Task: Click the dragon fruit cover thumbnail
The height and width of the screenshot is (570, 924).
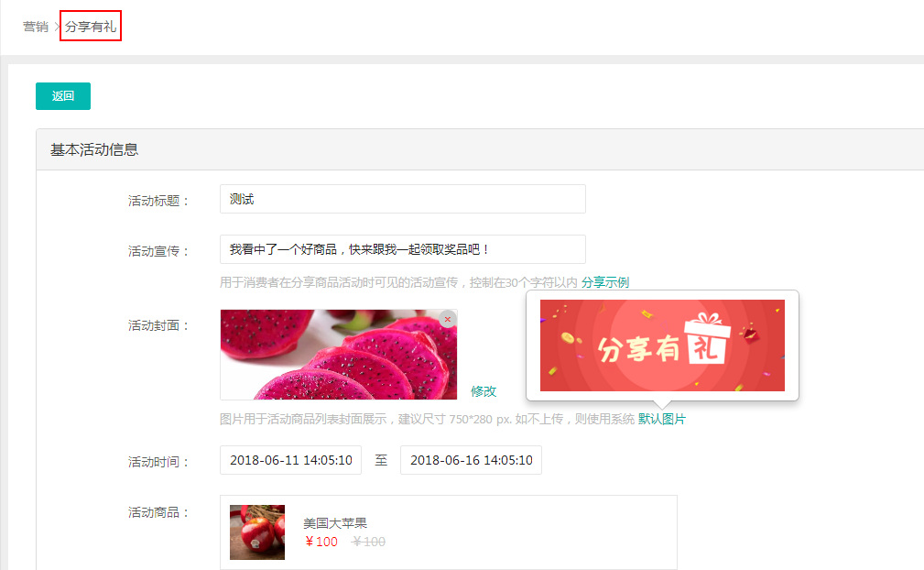Action: [x=338, y=355]
